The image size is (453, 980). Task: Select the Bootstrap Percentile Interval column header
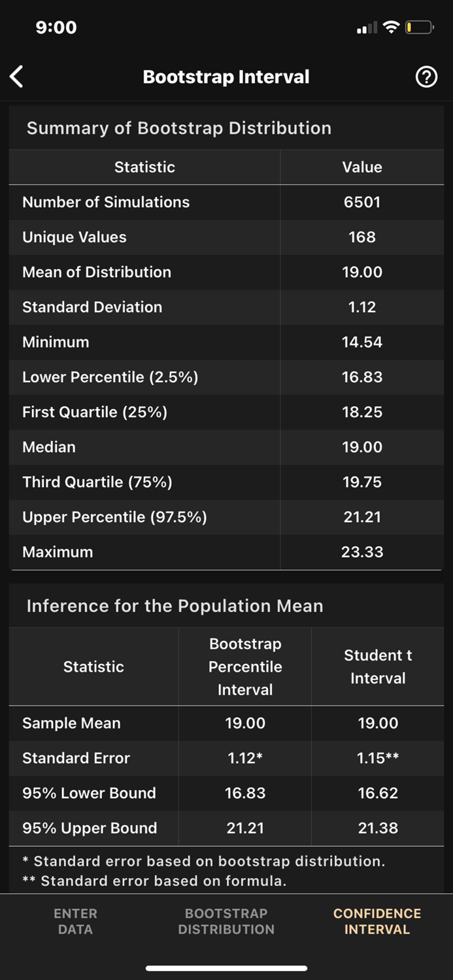click(x=244, y=666)
